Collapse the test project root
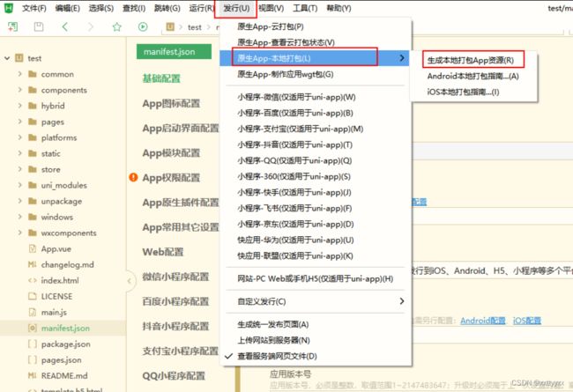This screenshot has height=392, width=573. pos(7,58)
